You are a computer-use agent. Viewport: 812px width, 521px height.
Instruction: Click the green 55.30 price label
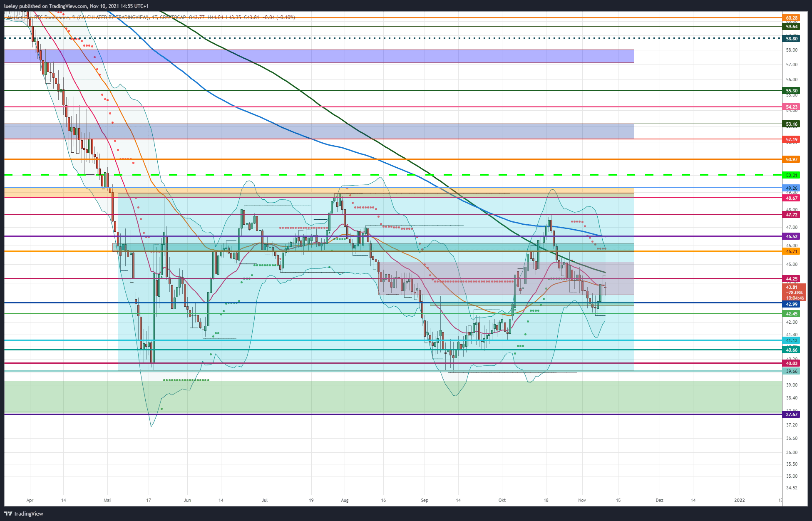pyautogui.click(x=792, y=91)
